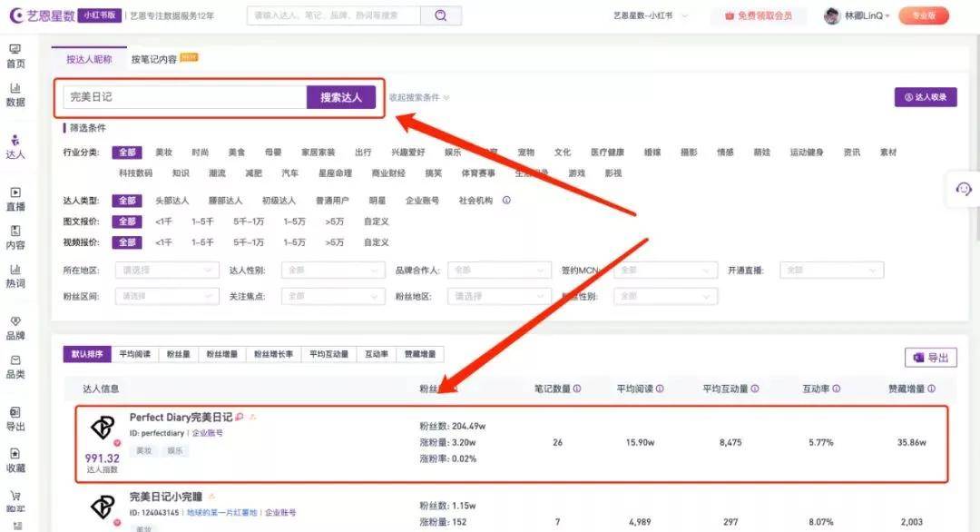Switch to 按达人昵称 tab
Image resolution: width=980 pixels, height=532 pixels.
click(x=89, y=59)
